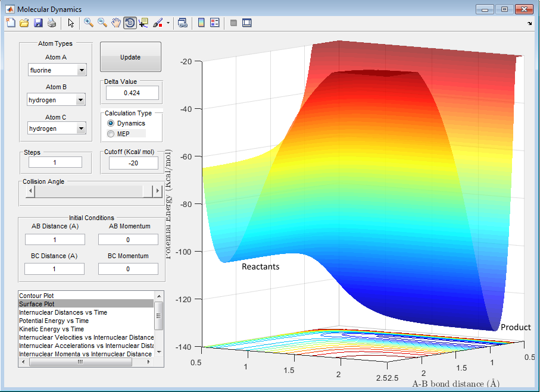
Task: Select Kinetic Energy vs Time list entry
Action: point(51,329)
